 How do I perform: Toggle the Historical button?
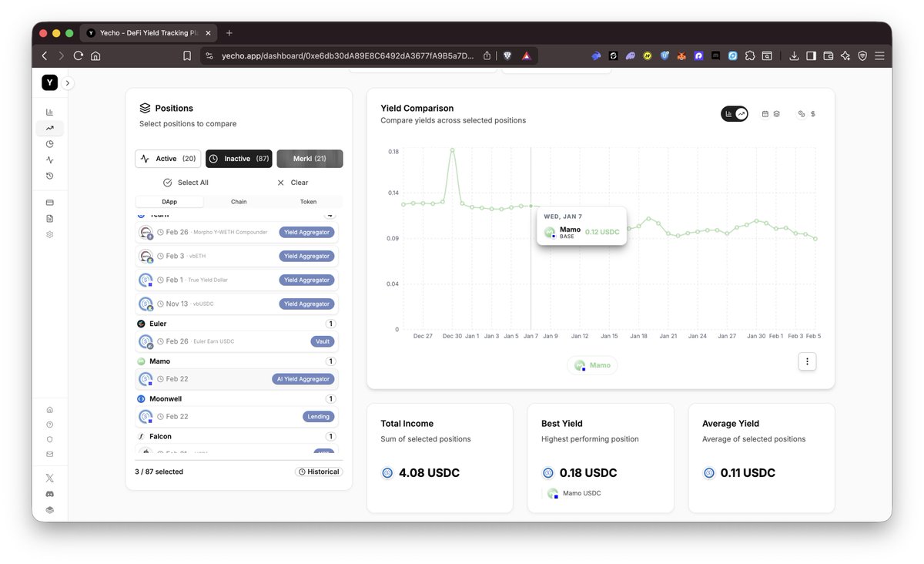(x=319, y=472)
